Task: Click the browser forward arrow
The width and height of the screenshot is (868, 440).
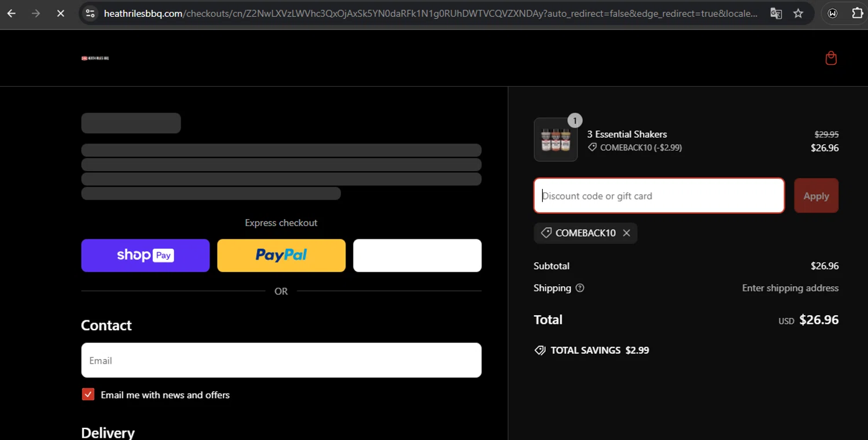Action: click(36, 13)
